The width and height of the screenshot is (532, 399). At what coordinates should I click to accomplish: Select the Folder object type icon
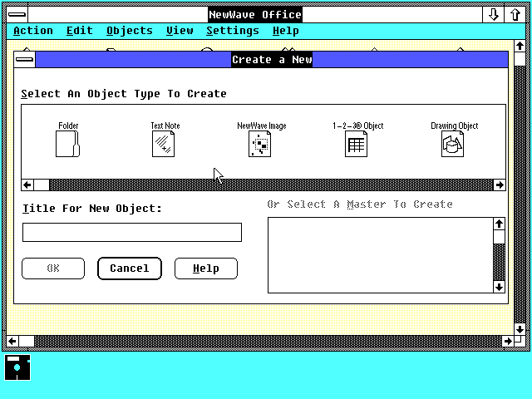pyautogui.click(x=67, y=144)
